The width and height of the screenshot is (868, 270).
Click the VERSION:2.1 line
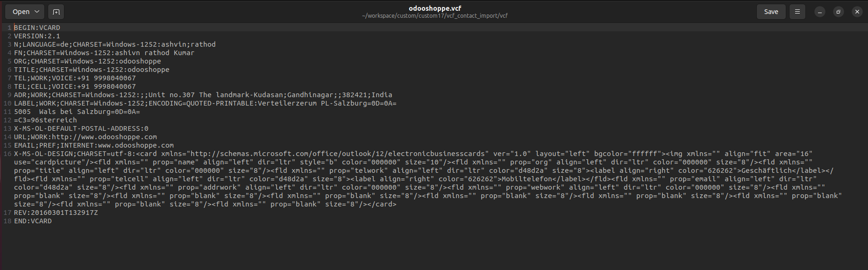click(37, 36)
